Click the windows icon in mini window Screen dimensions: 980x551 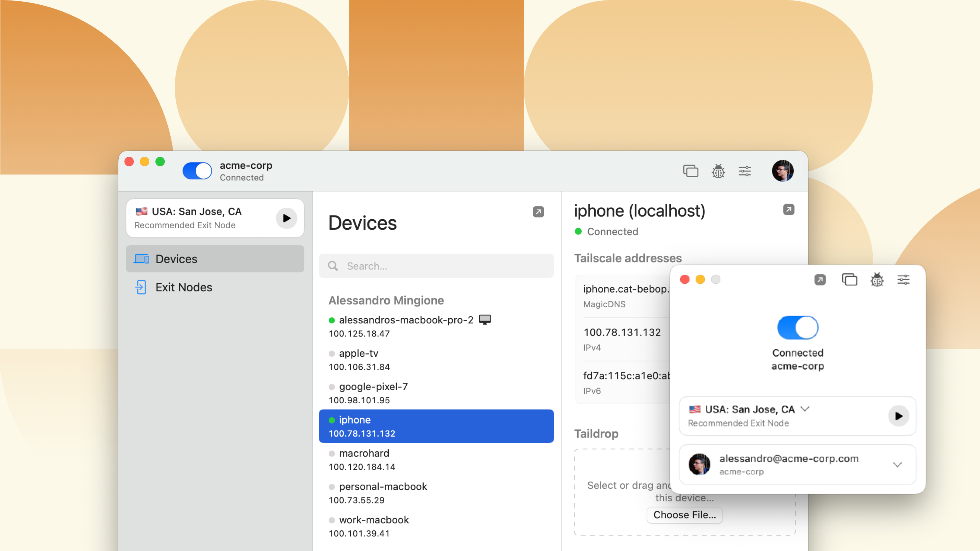[x=849, y=280]
